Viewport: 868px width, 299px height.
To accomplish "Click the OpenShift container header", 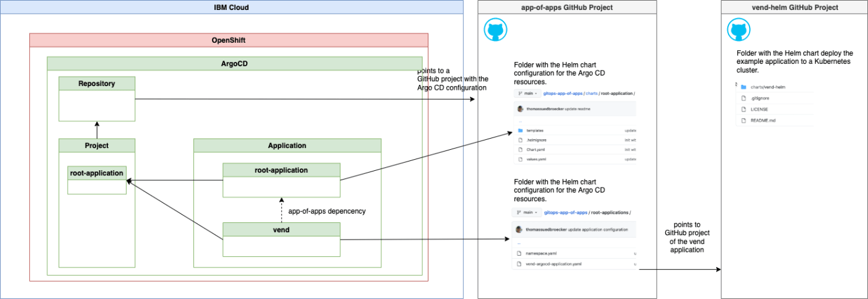I will pyautogui.click(x=229, y=40).
